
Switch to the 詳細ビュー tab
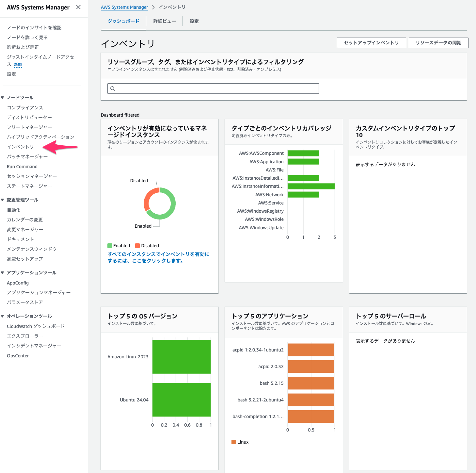click(165, 21)
